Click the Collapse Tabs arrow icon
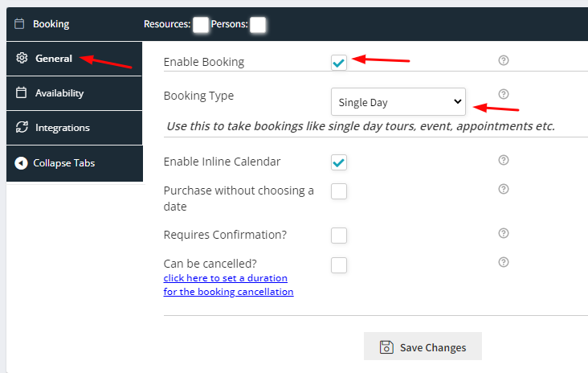 point(21,163)
